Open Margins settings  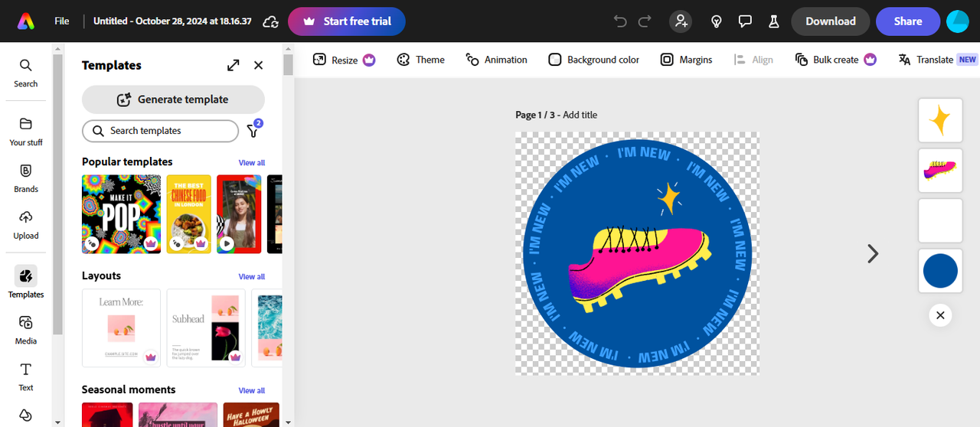coord(686,60)
